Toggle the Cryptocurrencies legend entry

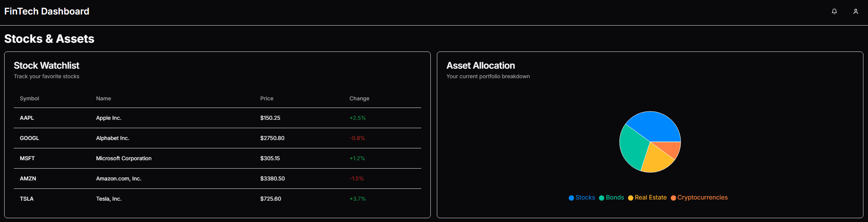point(699,198)
